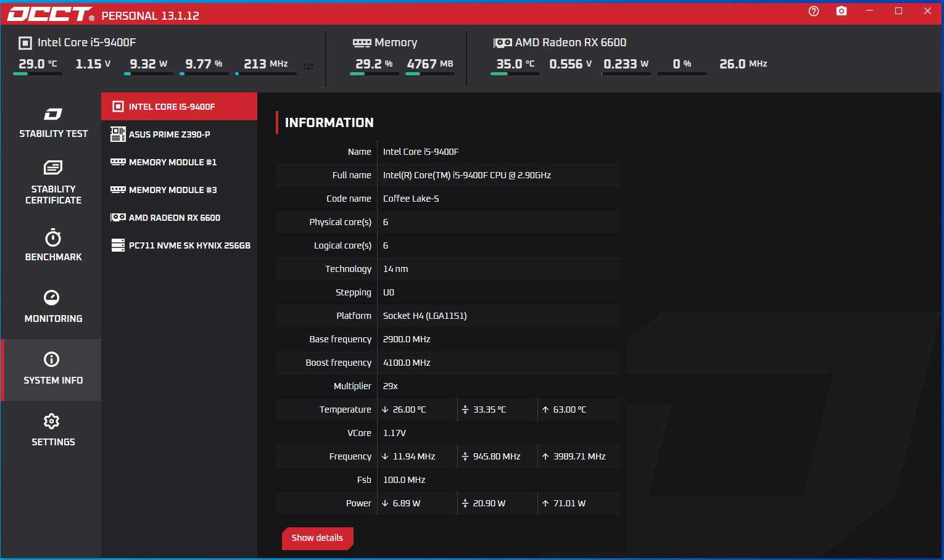Click the GPU frequency 26.0 MHz reading
This screenshot has width=944, height=560.
[x=743, y=64]
